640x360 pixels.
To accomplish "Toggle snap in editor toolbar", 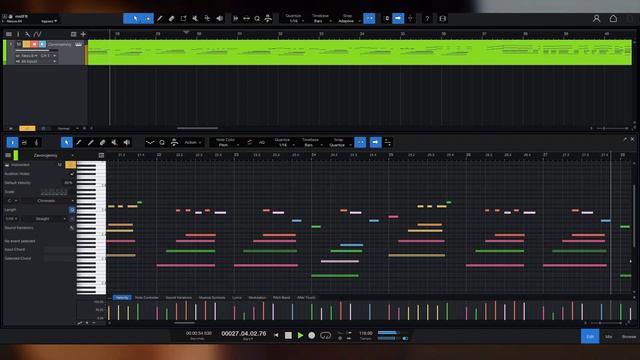I will tap(360, 142).
